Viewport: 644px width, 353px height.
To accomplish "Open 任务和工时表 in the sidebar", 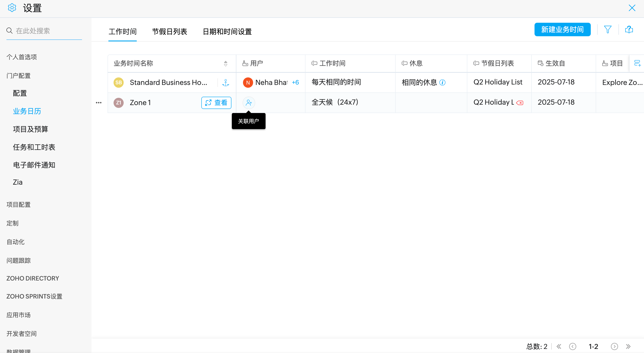I will pos(34,147).
